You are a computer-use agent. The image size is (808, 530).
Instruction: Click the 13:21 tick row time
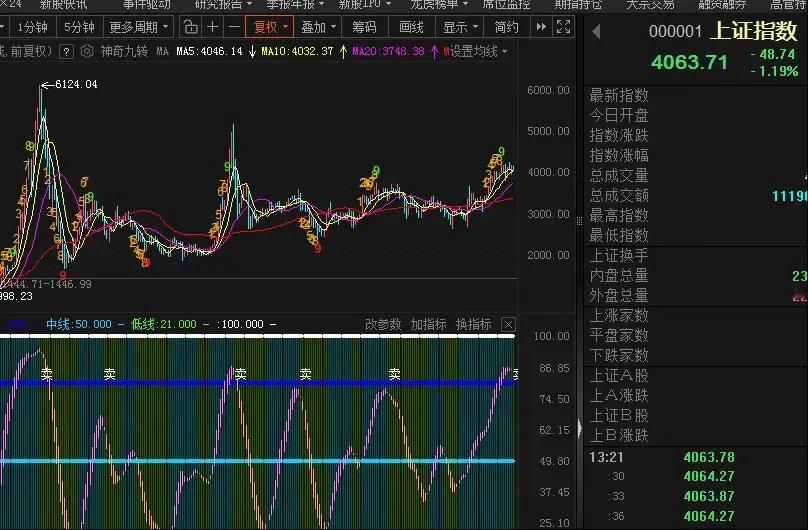607,457
